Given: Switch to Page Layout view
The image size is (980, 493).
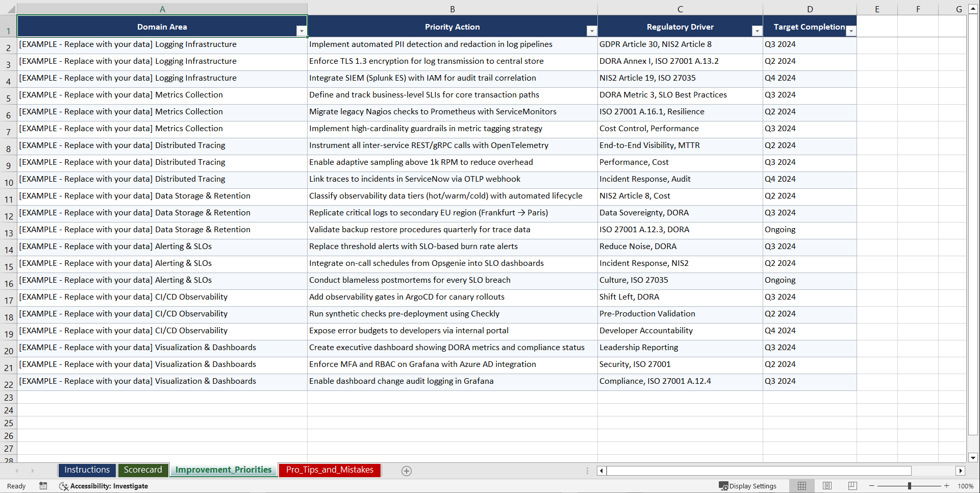Looking at the screenshot, I should click(827, 486).
